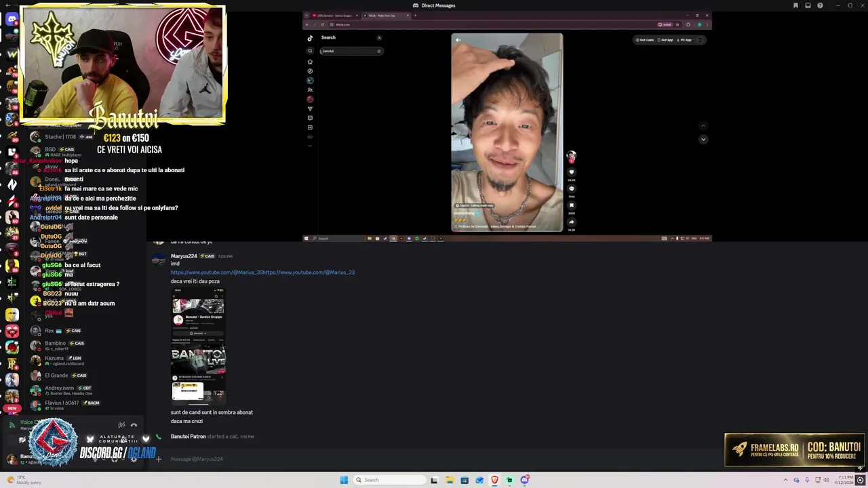Screen dimensions: 868x488
Task: Toggle noise suppression in the voice panel
Action: click(x=121, y=425)
